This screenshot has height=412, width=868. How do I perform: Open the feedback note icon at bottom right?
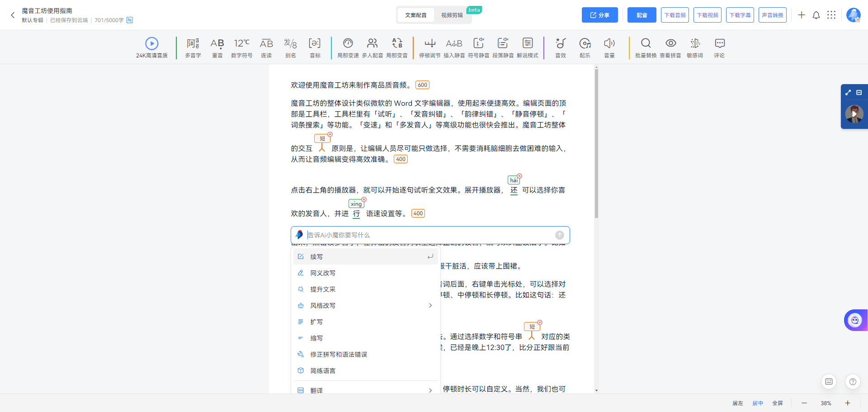point(829,382)
